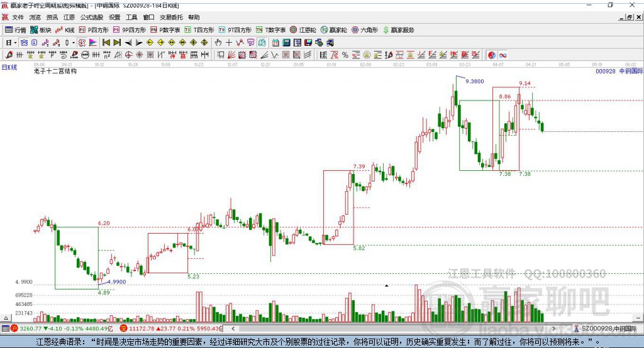This screenshot has height=348, width=644.
Task: Click the yin-yang taiji icon
Action: click(492, 55)
